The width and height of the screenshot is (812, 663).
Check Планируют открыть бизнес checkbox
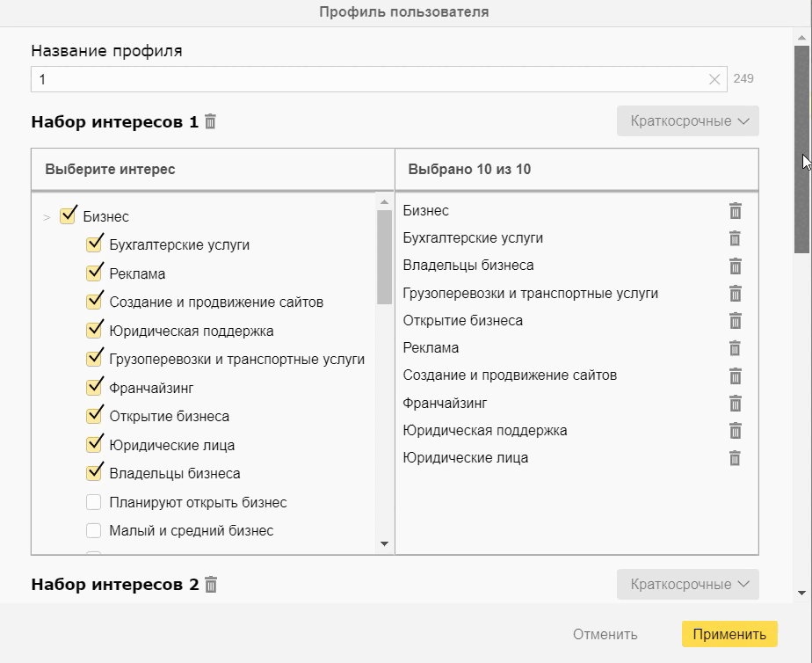(x=94, y=502)
